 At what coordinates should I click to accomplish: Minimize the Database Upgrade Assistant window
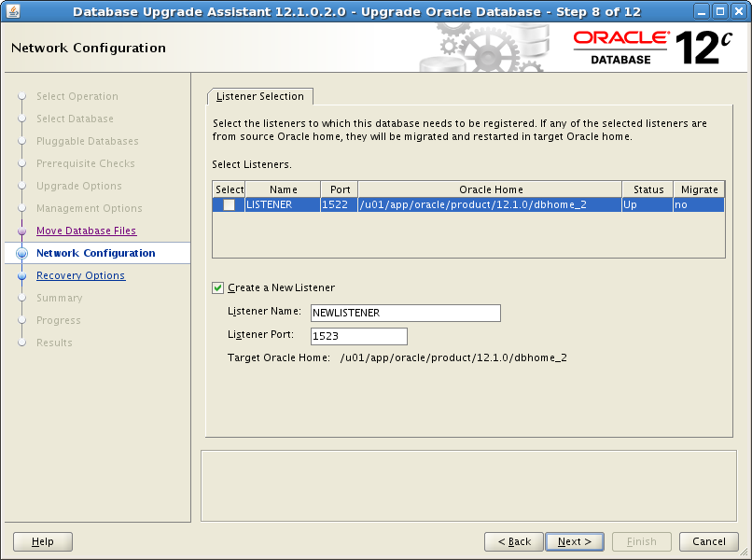702,11
